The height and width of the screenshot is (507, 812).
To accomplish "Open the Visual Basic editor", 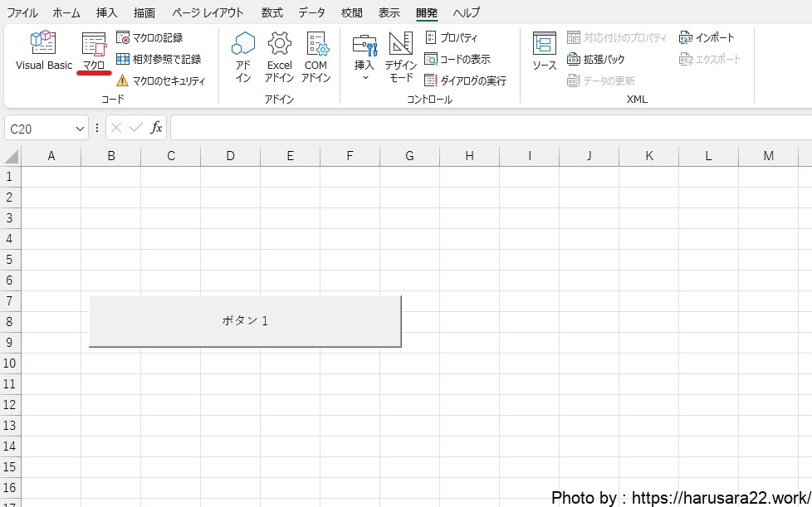I will pos(43,51).
